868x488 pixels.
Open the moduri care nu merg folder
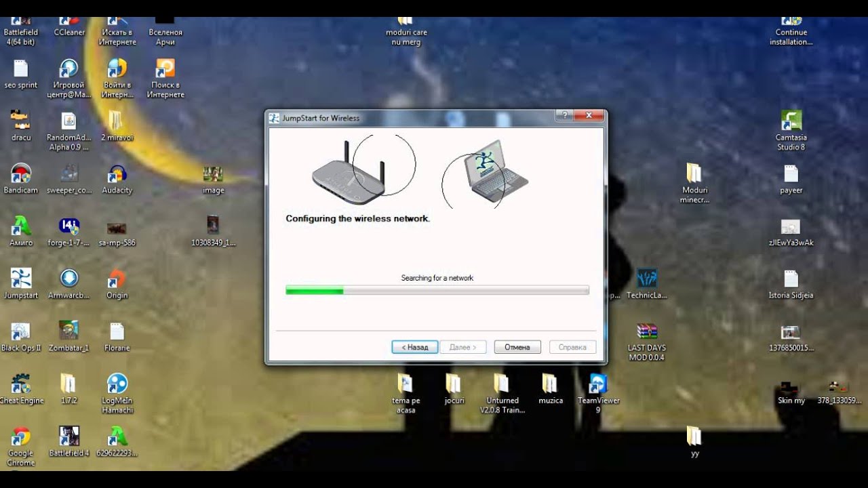coord(406,30)
